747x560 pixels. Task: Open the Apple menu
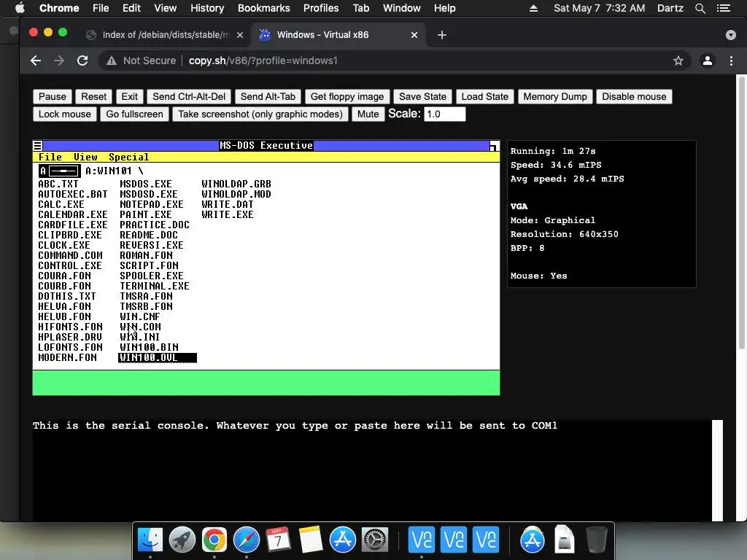coord(20,8)
